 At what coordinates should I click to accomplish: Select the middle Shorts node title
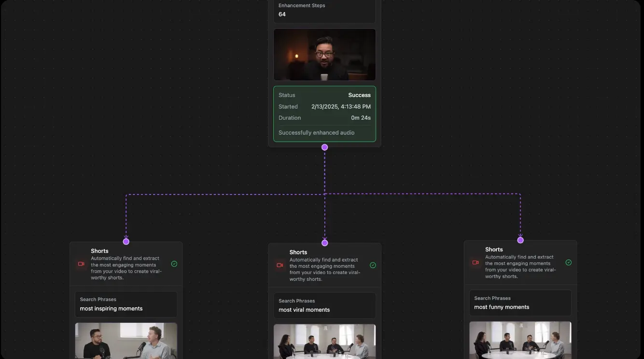298,252
